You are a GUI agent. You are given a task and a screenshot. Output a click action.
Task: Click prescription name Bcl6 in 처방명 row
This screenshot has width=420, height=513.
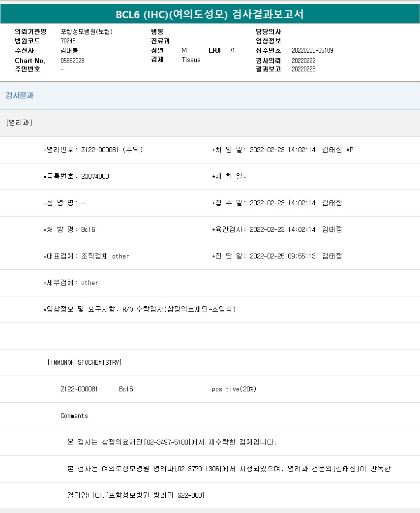(88, 230)
